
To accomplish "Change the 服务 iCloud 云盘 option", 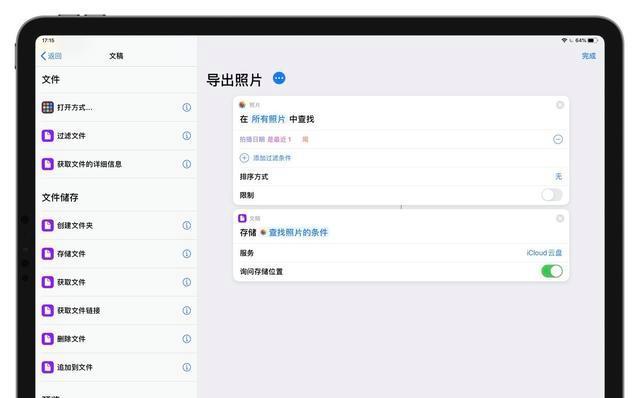I will 544,253.
